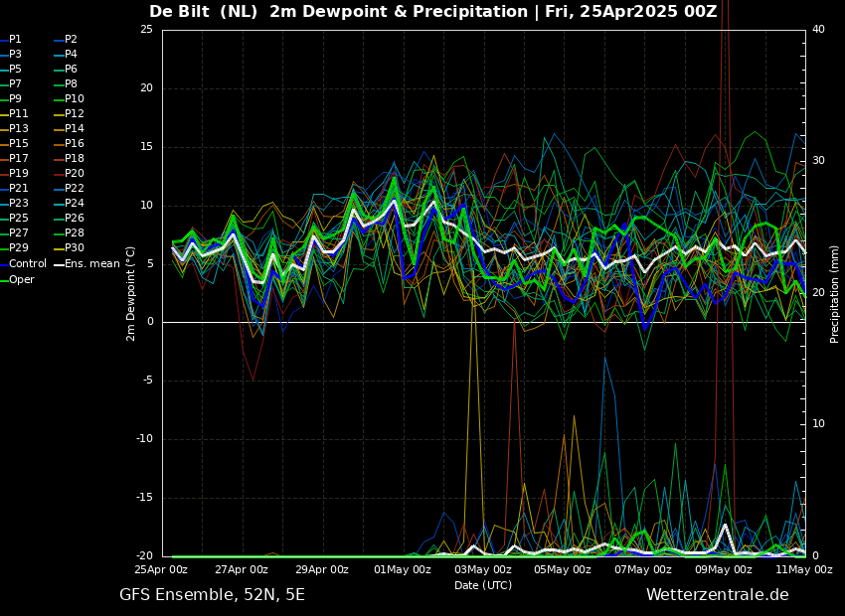
Task: Click the P2 legend entry
Action: [67, 40]
